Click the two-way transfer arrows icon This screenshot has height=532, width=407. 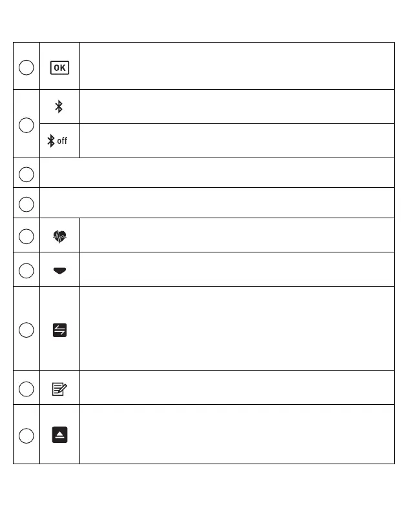click(x=59, y=330)
